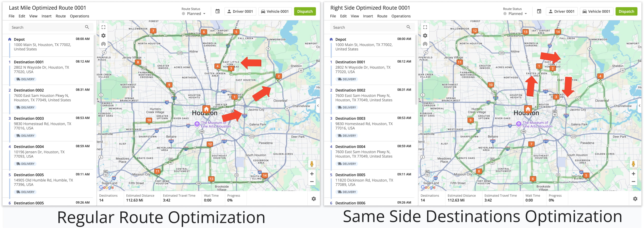This screenshot has height=228, width=644.
Task: Click the Search field in left panel
Action: (48, 27)
